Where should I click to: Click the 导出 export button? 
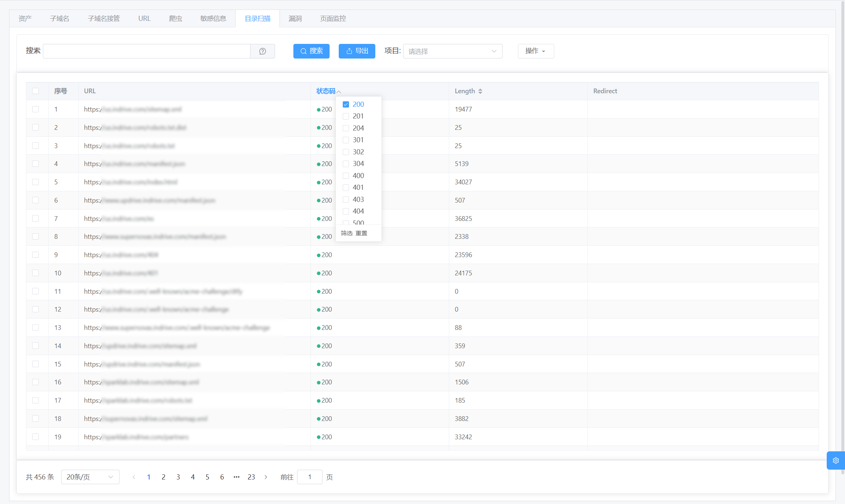coord(357,51)
